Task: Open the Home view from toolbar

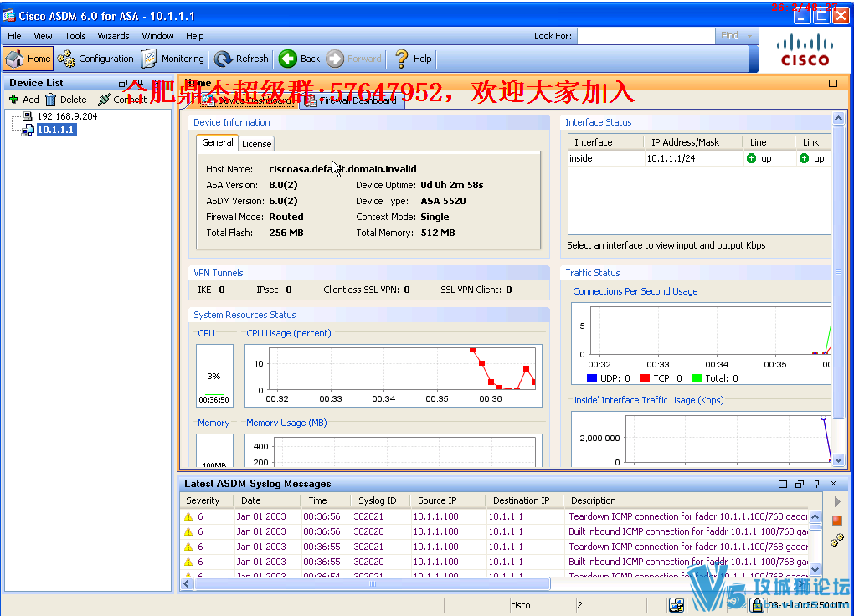Action: pos(28,59)
